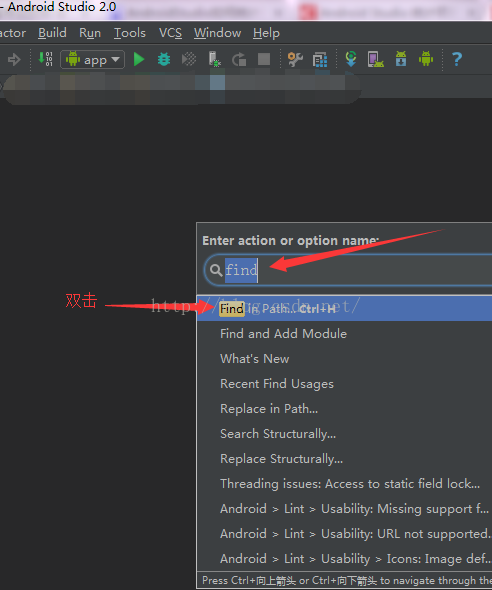Open the SDK Manager download icon
492x590 pixels.
click(401, 59)
